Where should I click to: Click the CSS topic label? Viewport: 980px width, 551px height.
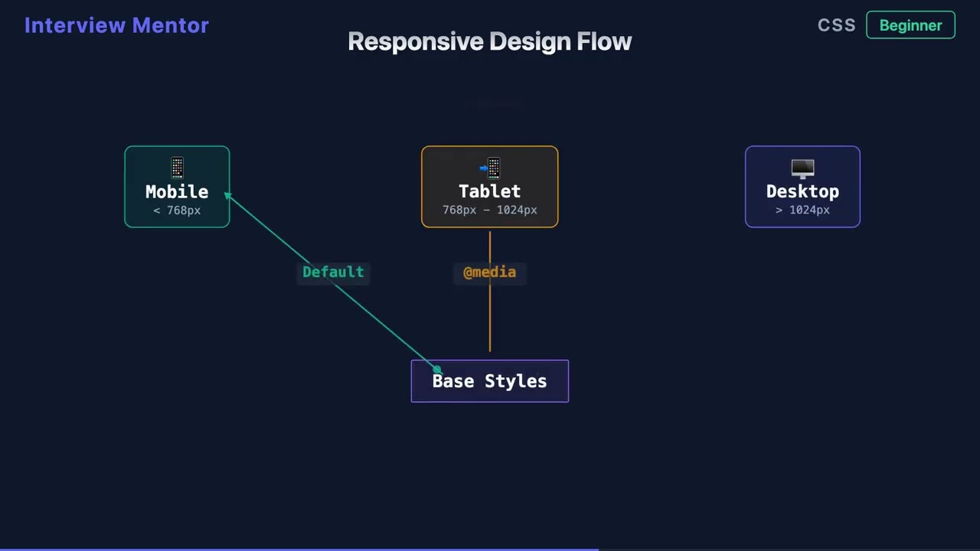836,25
